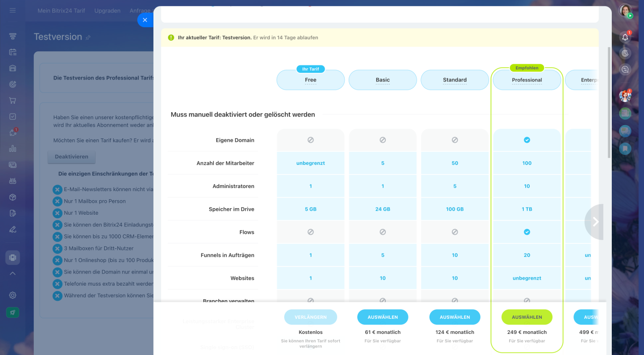Pin the Testversion page title
Image resolution: width=644 pixels, height=355 pixels.
[88, 38]
